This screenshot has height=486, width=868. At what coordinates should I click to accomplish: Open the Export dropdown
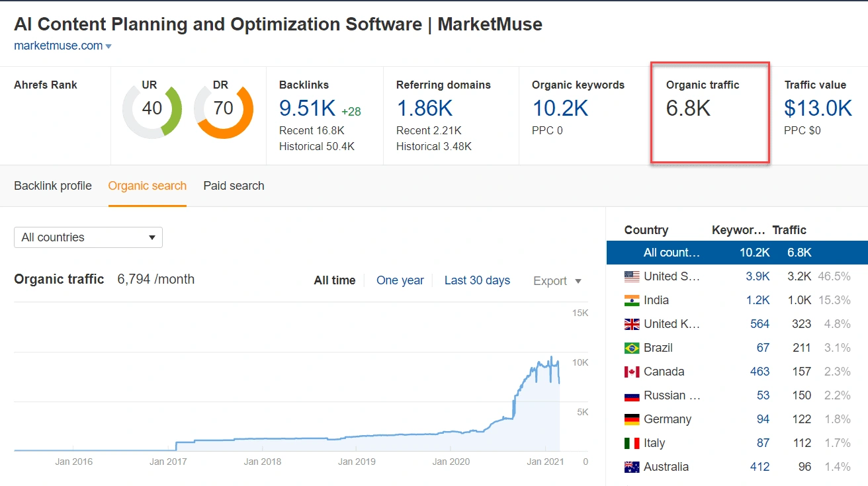(x=558, y=280)
